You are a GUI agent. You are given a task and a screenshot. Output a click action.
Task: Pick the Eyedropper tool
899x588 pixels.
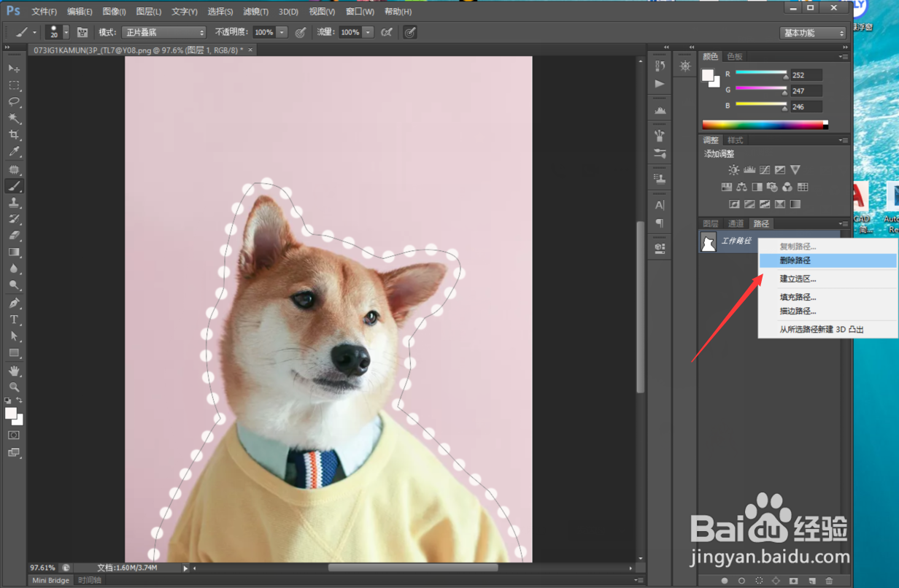pyautogui.click(x=14, y=152)
